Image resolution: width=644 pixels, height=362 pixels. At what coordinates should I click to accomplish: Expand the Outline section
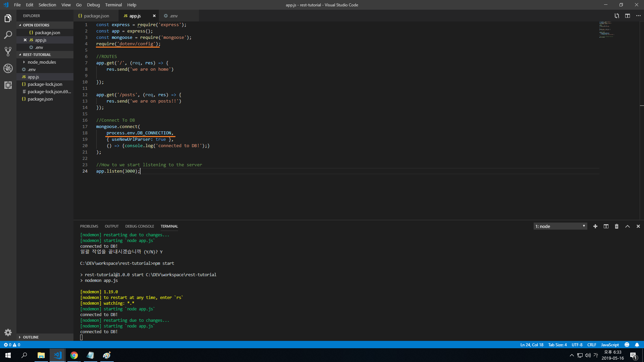pyautogui.click(x=45, y=337)
